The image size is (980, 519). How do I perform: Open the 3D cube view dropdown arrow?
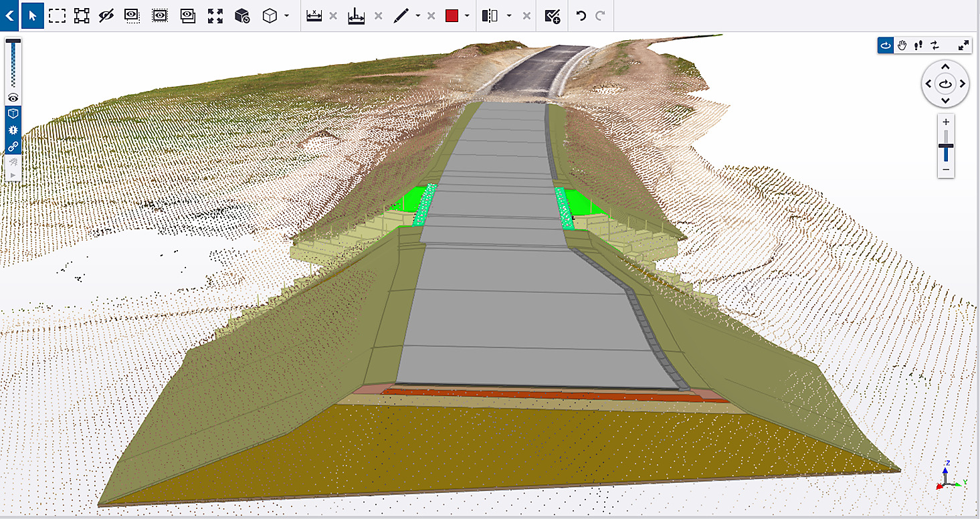point(287,16)
